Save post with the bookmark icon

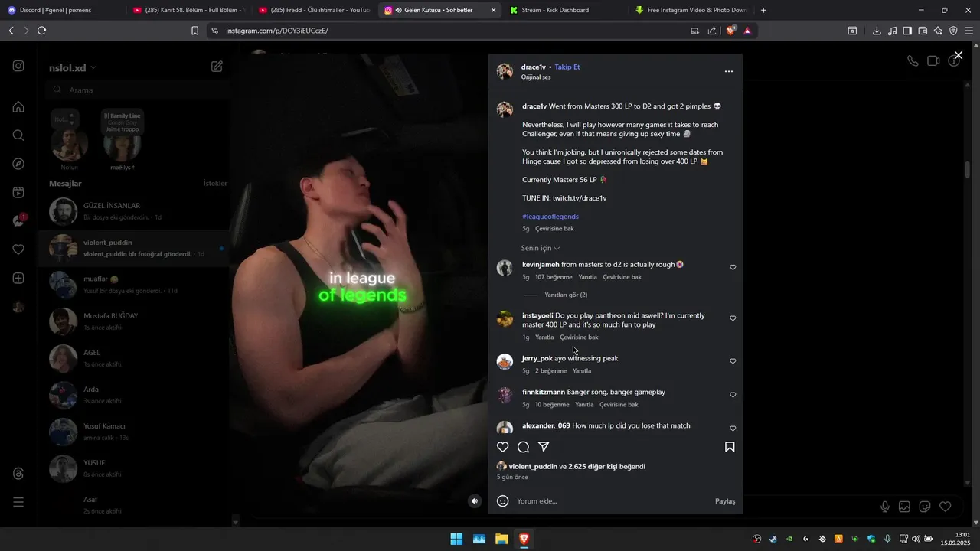coord(730,447)
